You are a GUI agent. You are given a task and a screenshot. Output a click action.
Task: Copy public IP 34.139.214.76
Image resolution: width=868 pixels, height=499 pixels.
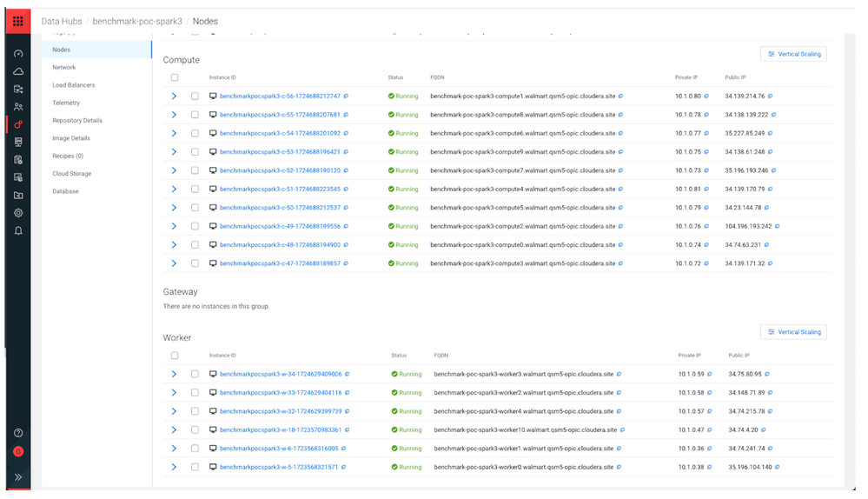coord(770,96)
